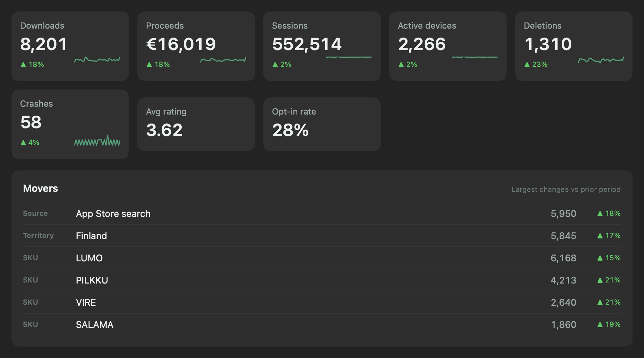
Task: Click the 2,640 value for VIRE
Action: click(563, 303)
